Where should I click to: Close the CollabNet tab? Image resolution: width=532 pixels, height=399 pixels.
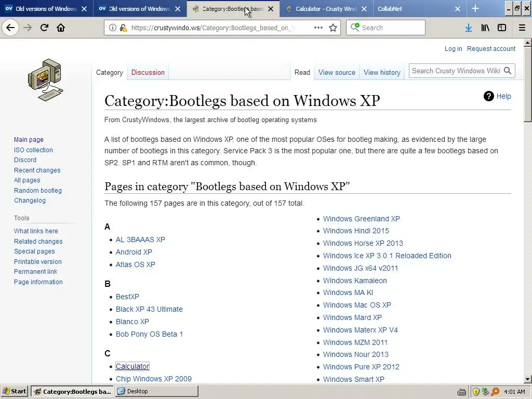[x=458, y=9]
